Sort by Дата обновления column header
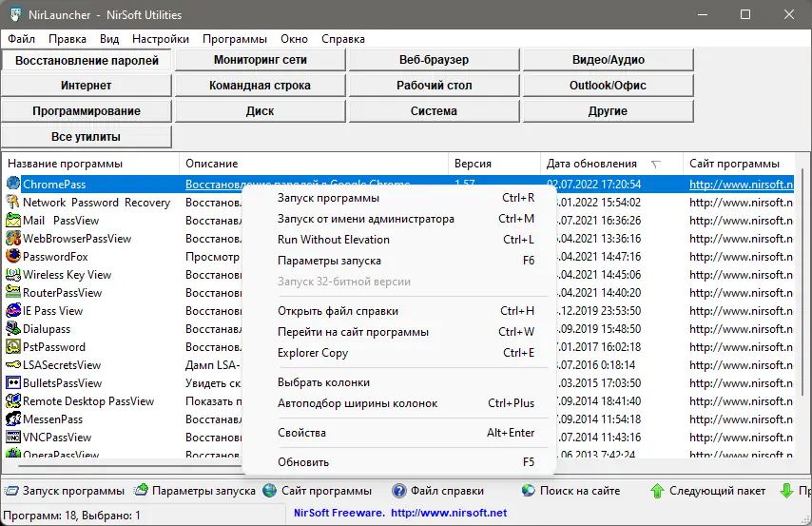 coord(611,164)
